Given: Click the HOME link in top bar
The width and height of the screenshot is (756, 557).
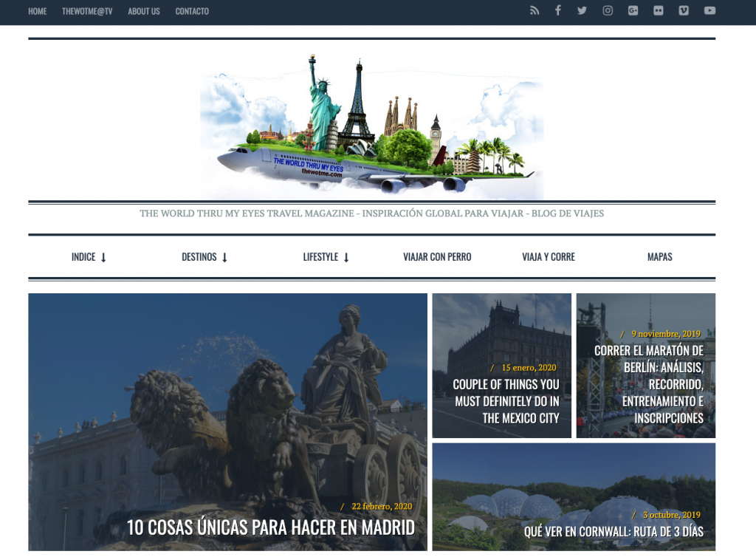Looking at the screenshot, I should pos(37,11).
